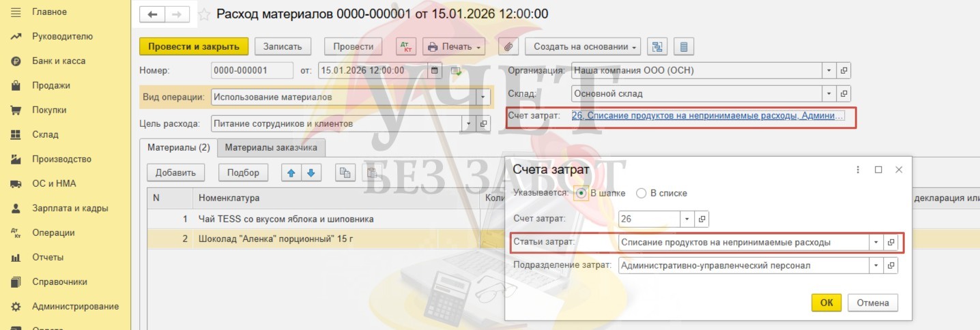Open the Склад section in sidebar
The height and width of the screenshot is (330, 980).
(45, 134)
